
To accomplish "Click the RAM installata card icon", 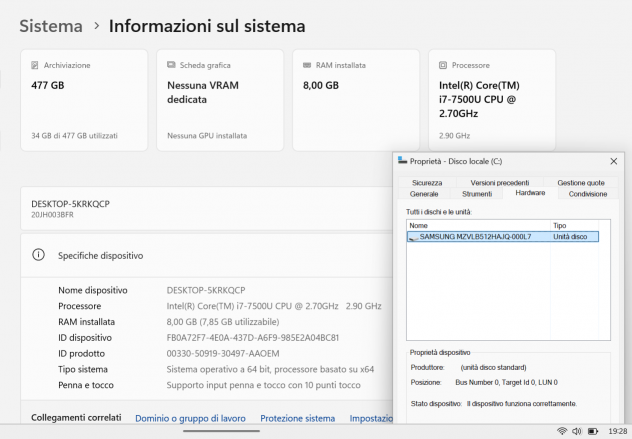I will pyautogui.click(x=307, y=65).
